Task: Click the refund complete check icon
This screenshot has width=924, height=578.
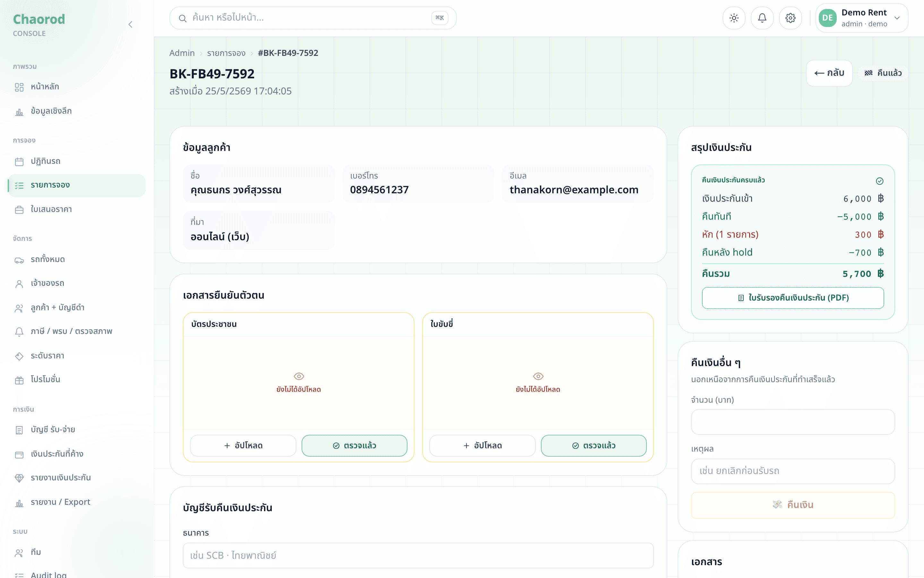Action: (x=879, y=181)
